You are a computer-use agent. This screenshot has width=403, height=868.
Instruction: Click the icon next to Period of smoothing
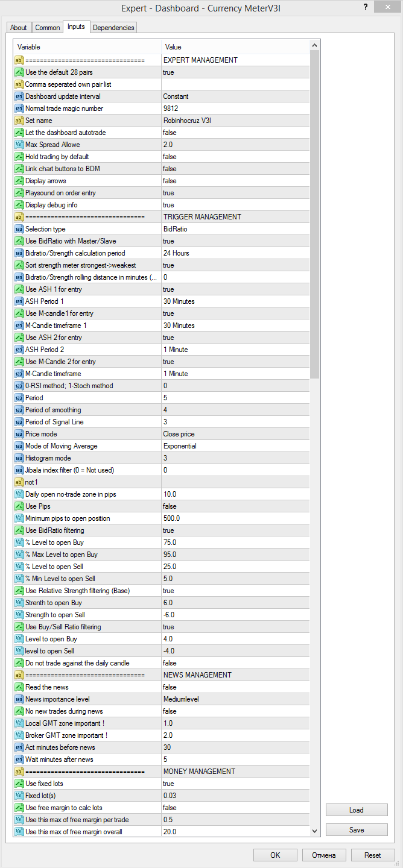(19, 410)
